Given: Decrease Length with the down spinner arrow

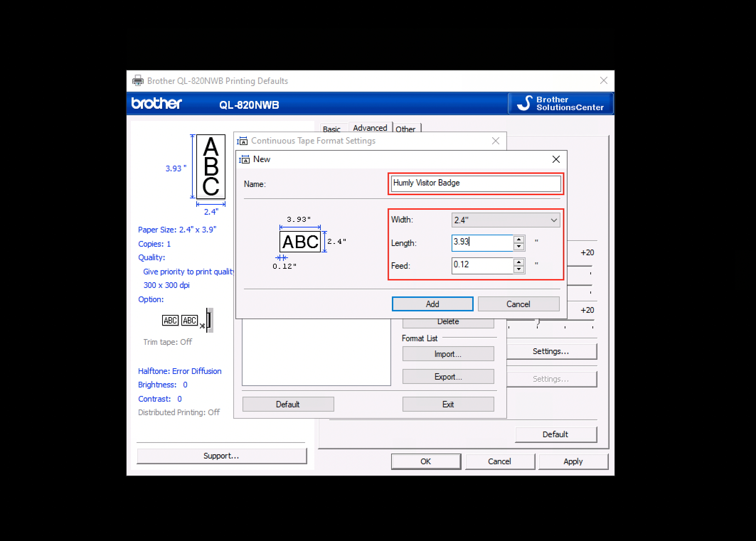Looking at the screenshot, I should (x=519, y=246).
